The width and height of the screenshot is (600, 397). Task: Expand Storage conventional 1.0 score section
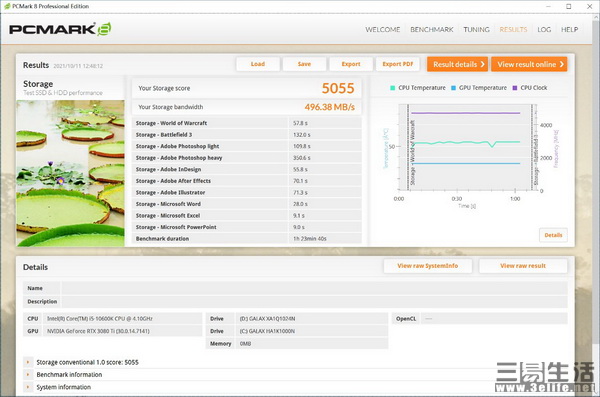[x=28, y=362]
